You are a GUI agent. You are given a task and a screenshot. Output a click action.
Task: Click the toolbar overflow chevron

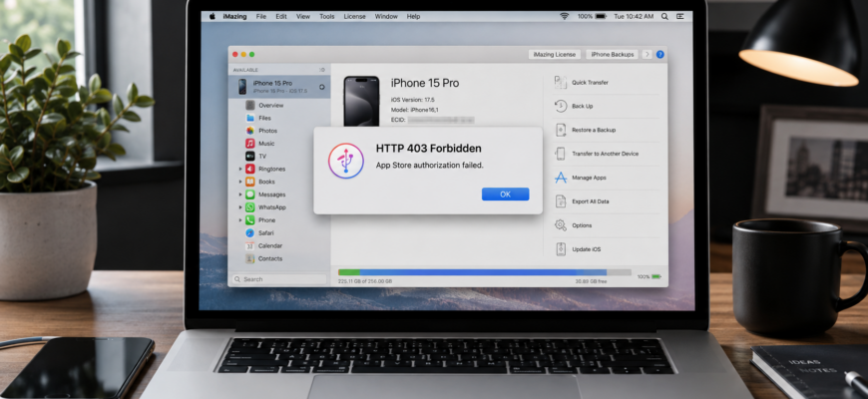tap(647, 54)
